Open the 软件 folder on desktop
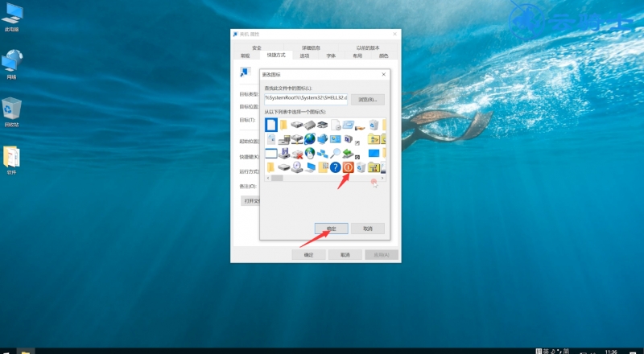This screenshot has width=644, height=354. 11,161
